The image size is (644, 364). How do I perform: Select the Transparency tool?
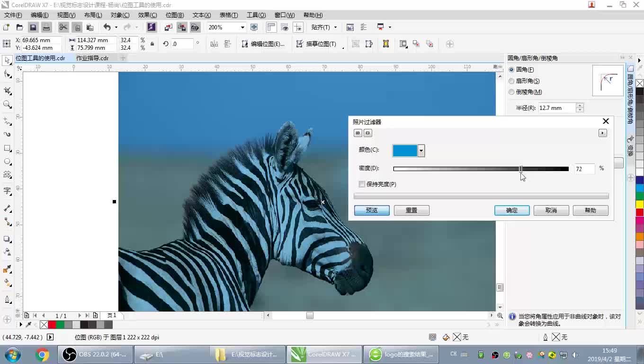(7, 252)
